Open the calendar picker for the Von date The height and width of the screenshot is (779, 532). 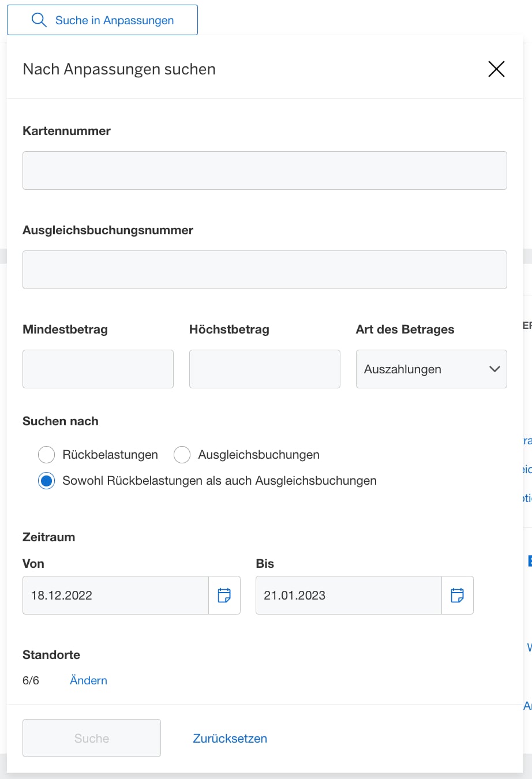[224, 595]
